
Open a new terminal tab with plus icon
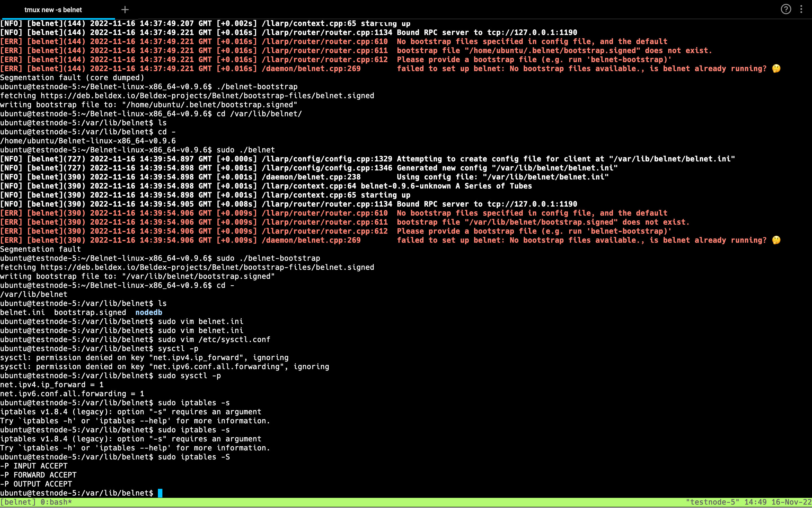pos(125,10)
